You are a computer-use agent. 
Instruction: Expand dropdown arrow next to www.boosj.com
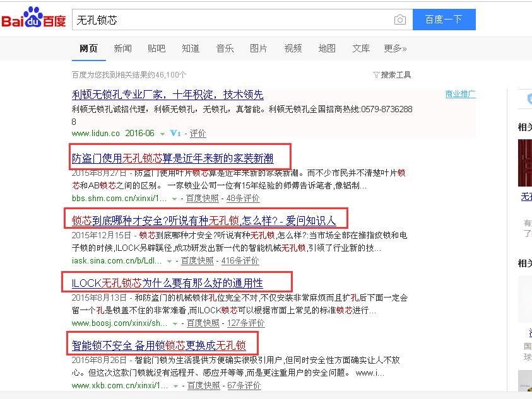coord(175,324)
